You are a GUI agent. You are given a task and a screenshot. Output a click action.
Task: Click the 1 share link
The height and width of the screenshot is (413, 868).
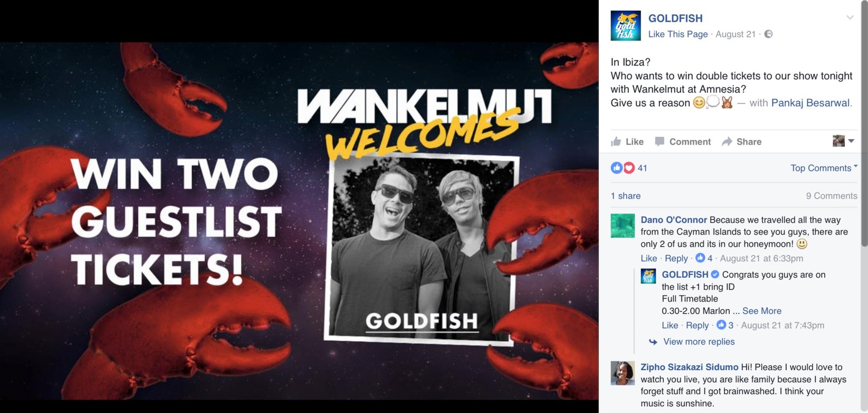click(x=625, y=196)
